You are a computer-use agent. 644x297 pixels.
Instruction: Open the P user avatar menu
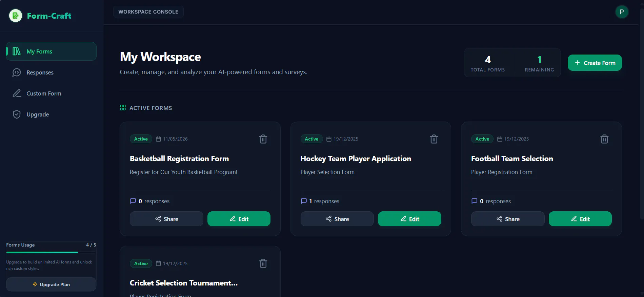coord(622,12)
